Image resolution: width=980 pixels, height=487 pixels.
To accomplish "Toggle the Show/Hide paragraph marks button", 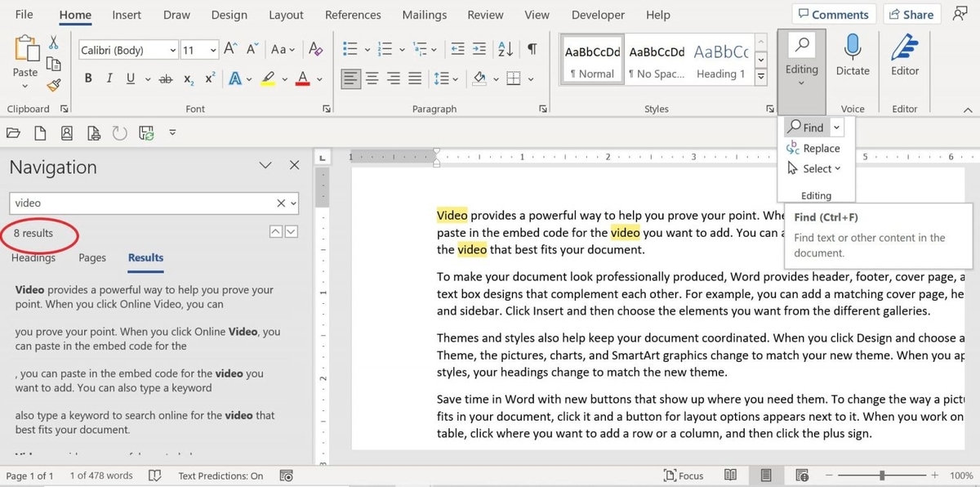I will tap(532, 50).
